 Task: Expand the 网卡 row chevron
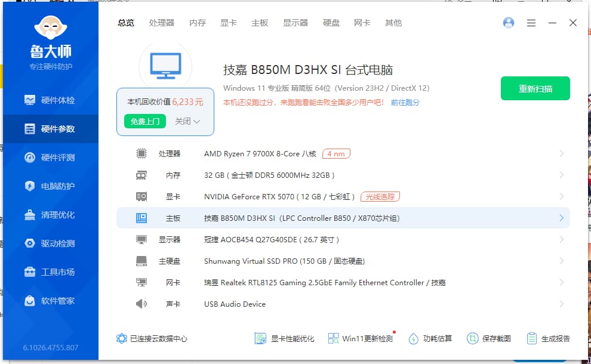tap(562, 282)
